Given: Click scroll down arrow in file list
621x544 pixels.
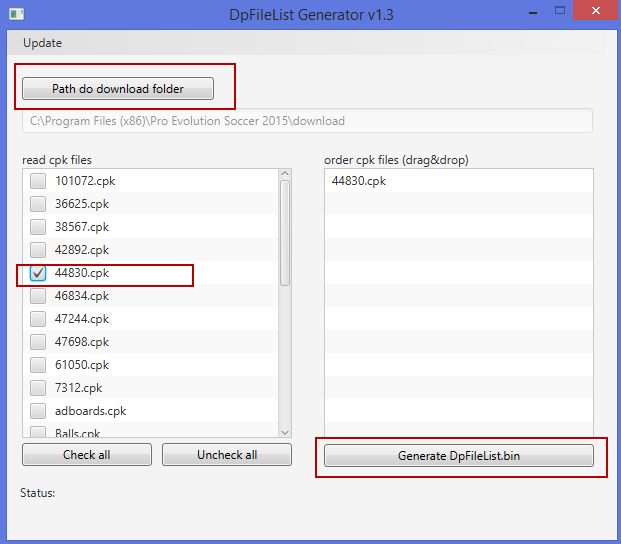Looking at the screenshot, I should 285,431.
